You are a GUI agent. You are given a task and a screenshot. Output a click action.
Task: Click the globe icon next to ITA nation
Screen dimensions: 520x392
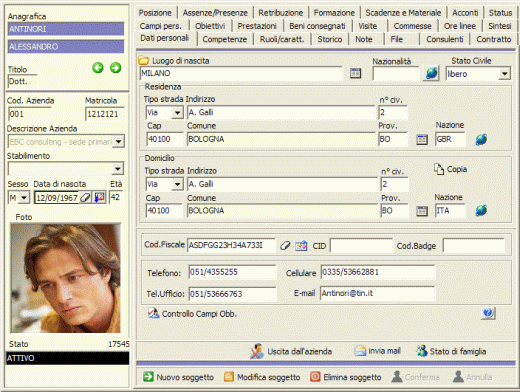pos(481,210)
